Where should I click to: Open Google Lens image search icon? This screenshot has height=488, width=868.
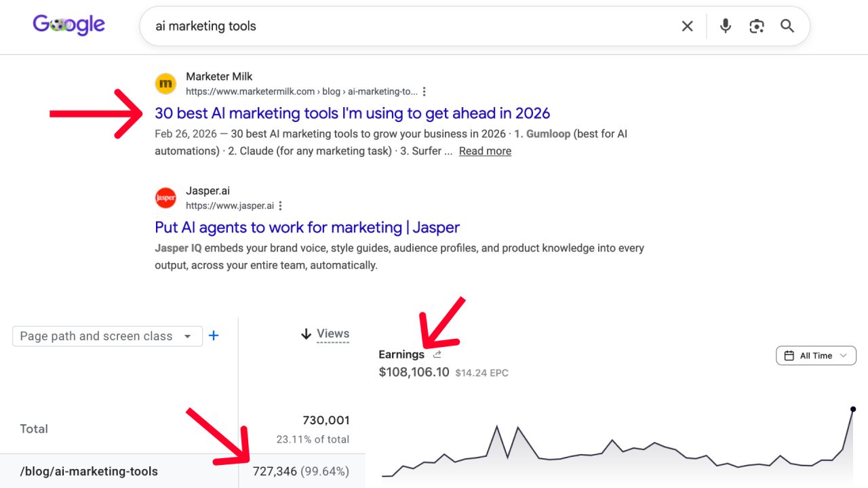(x=757, y=26)
